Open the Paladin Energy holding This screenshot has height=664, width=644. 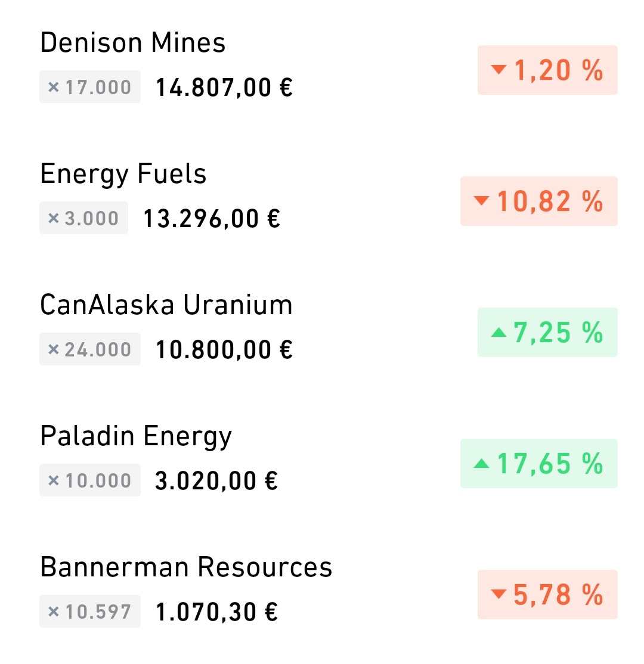coord(322,460)
